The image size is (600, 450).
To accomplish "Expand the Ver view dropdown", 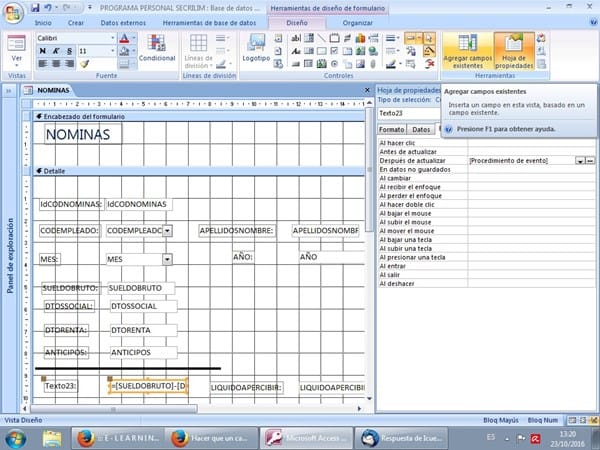I will (x=16, y=65).
